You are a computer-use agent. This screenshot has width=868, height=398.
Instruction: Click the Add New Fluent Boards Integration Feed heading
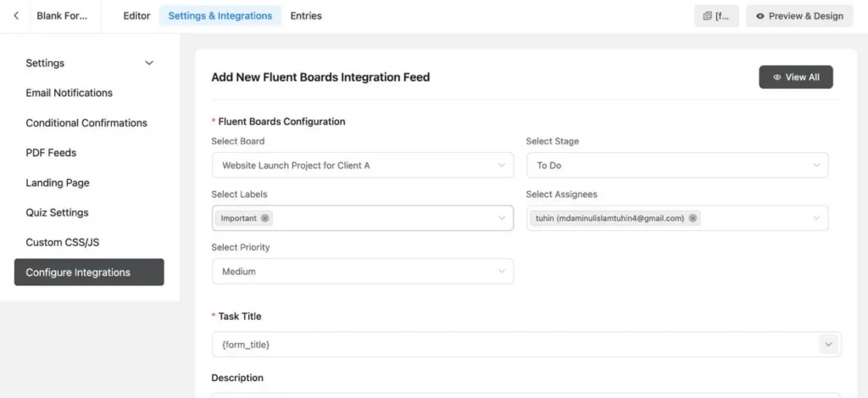point(320,77)
